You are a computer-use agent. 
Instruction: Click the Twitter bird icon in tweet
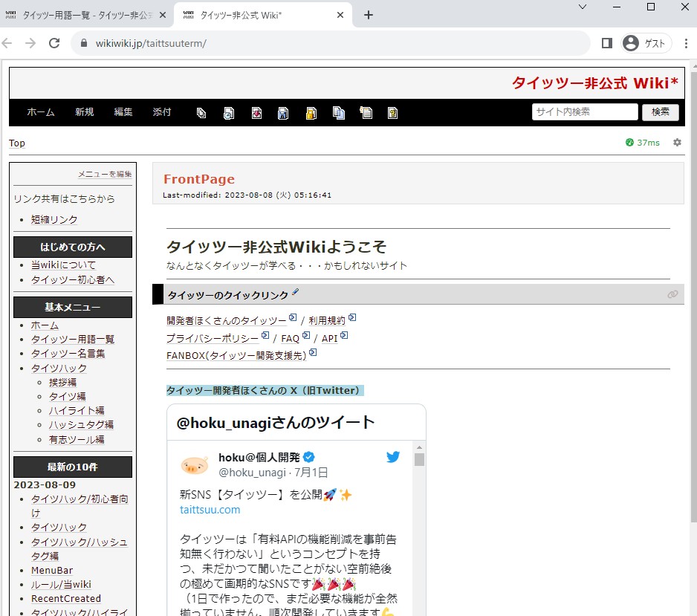393,457
